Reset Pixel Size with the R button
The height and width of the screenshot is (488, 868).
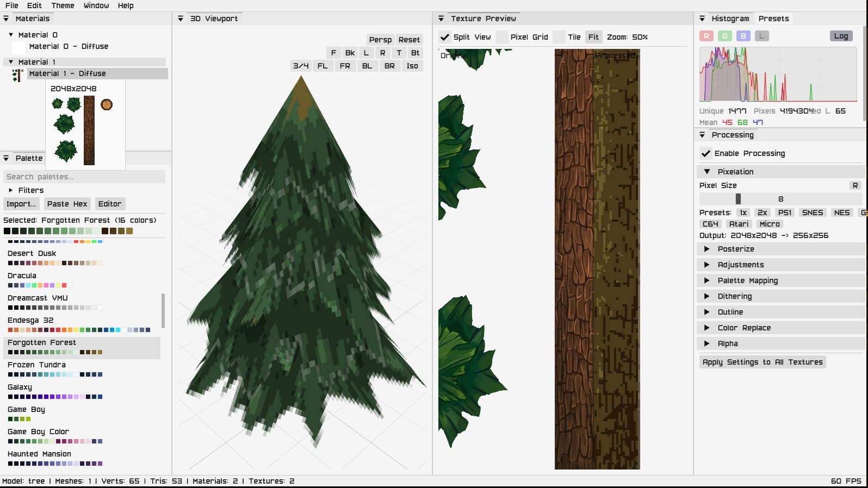855,185
